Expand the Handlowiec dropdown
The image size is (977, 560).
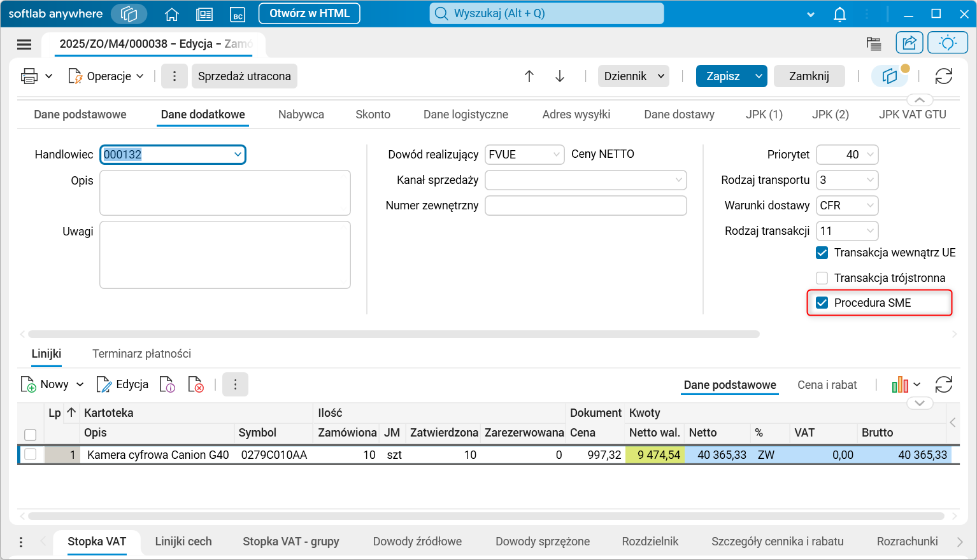click(x=238, y=155)
